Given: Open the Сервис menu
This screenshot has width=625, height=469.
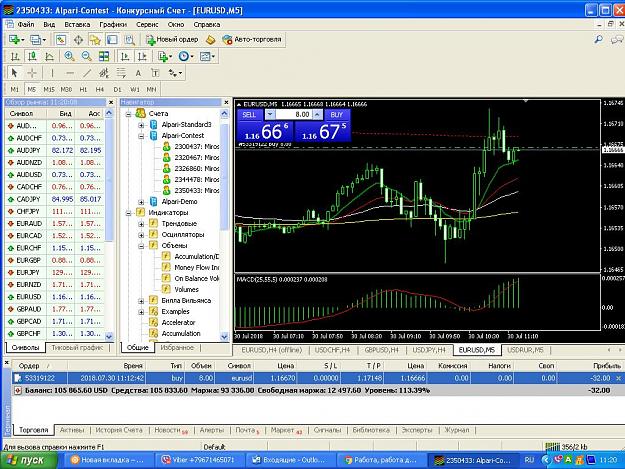Looking at the screenshot, I should 147,24.
